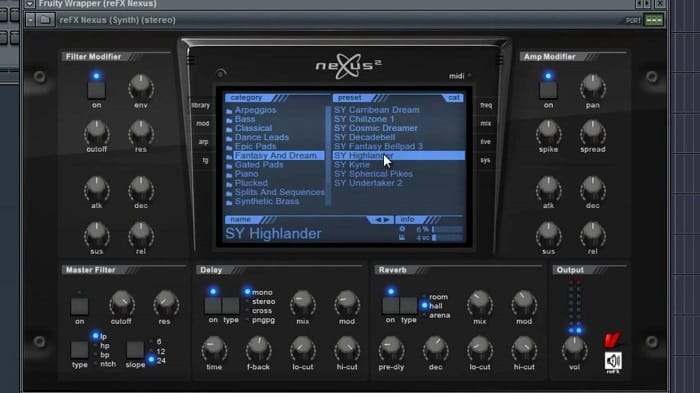Click the preset name field SY Highlander
Viewport: 700px width, 393px height.
273,234
